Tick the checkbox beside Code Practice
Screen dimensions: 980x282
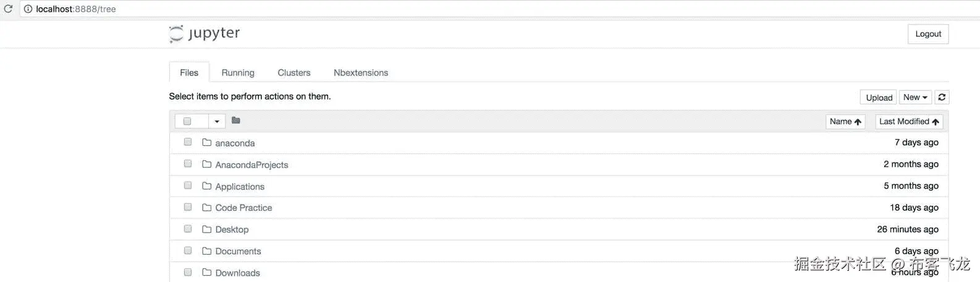tap(188, 207)
